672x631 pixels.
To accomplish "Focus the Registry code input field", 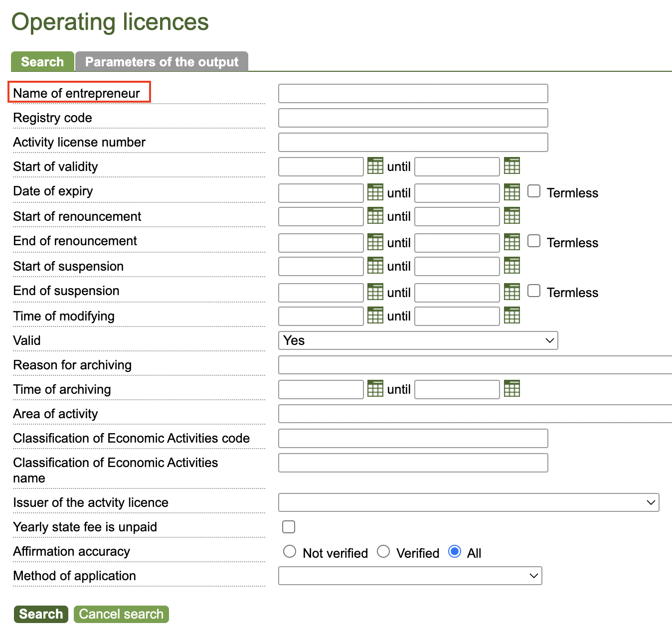I will [x=413, y=118].
